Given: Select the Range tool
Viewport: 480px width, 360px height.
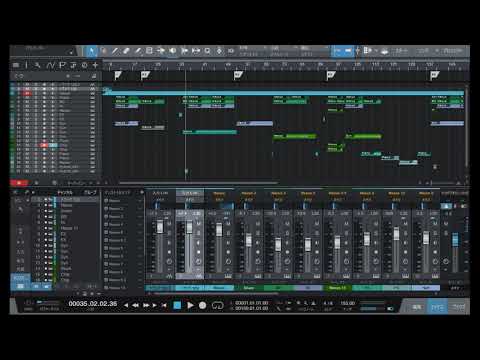Looking at the screenshot, I should pos(103,51).
